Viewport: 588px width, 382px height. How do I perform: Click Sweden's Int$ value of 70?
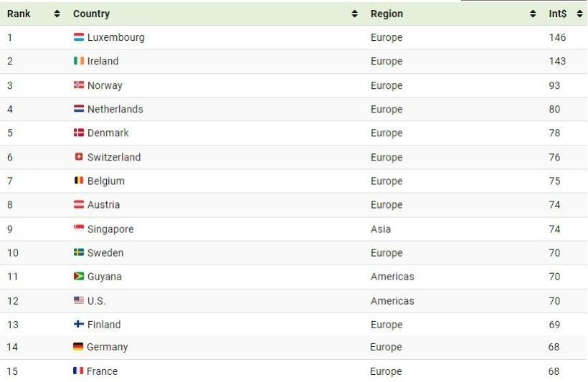pos(554,252)
